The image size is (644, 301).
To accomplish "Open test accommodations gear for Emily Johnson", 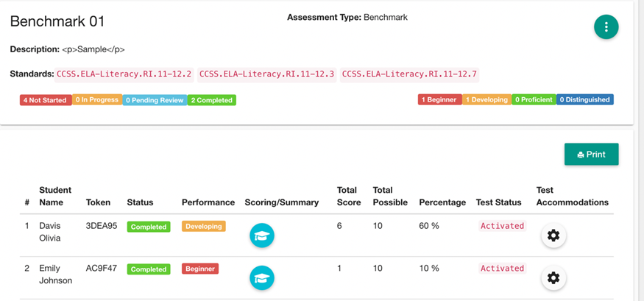I will 553,278.
